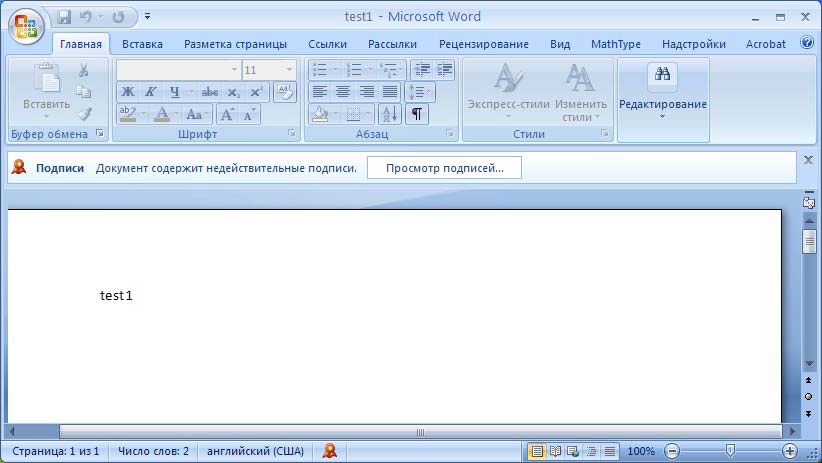
Task: Click the signatures ribbon icon in status bar
Action: click(x=330, y=450)
